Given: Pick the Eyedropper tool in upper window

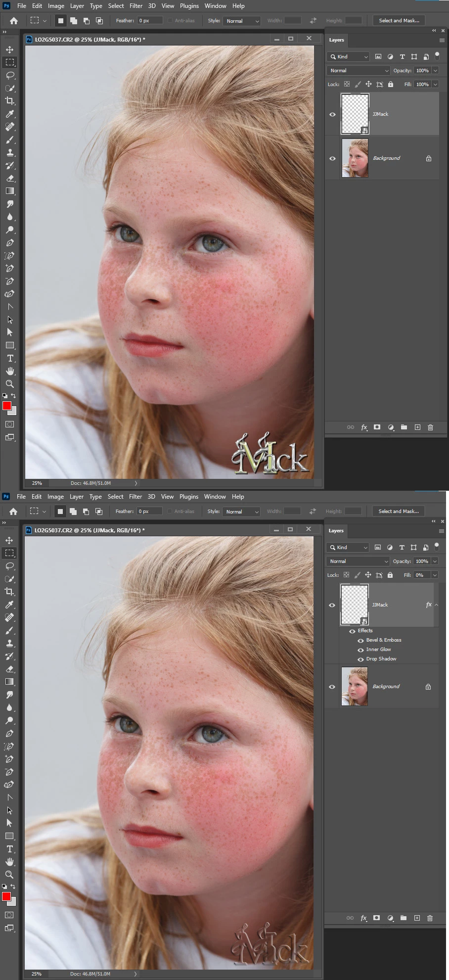Looking at the screenshot, I should (9, 114).
